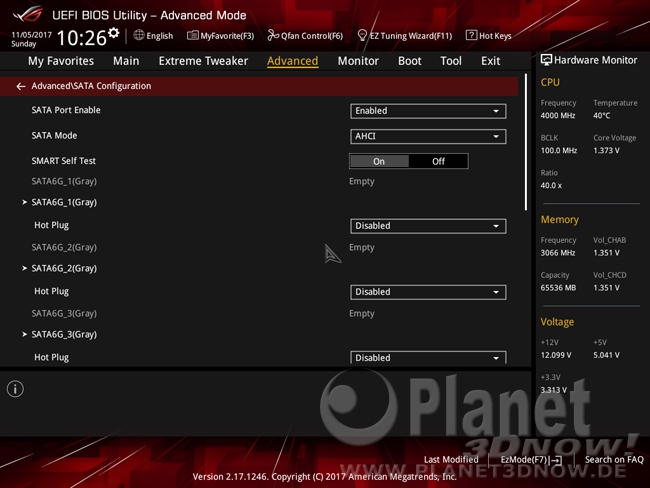
Task: Click Last Modified button
Action: click(451, 459)
